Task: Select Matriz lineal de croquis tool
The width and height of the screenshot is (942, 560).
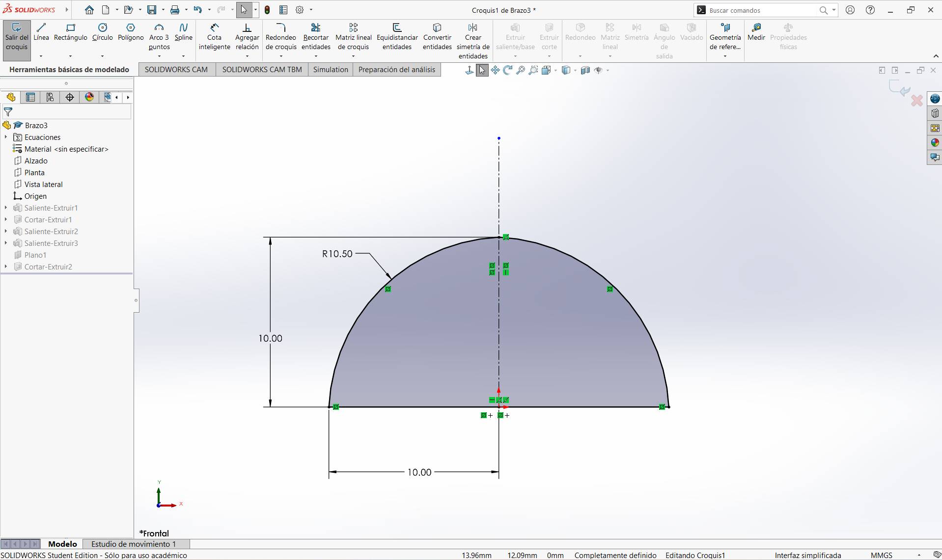Action: click(x=354, y=36)
